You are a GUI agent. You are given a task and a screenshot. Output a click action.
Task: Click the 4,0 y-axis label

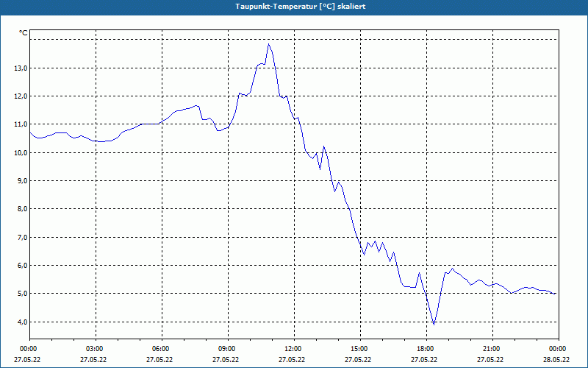[x=23, y=322]
